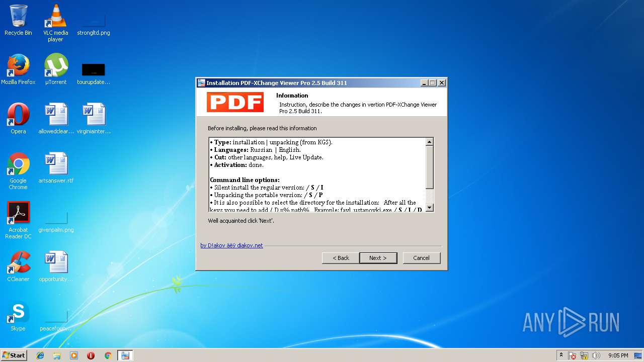The width and height of the screenshot is (644, 362).
Task: Open network tray icon
Action: pyautogui.click(x=584, y=355)
